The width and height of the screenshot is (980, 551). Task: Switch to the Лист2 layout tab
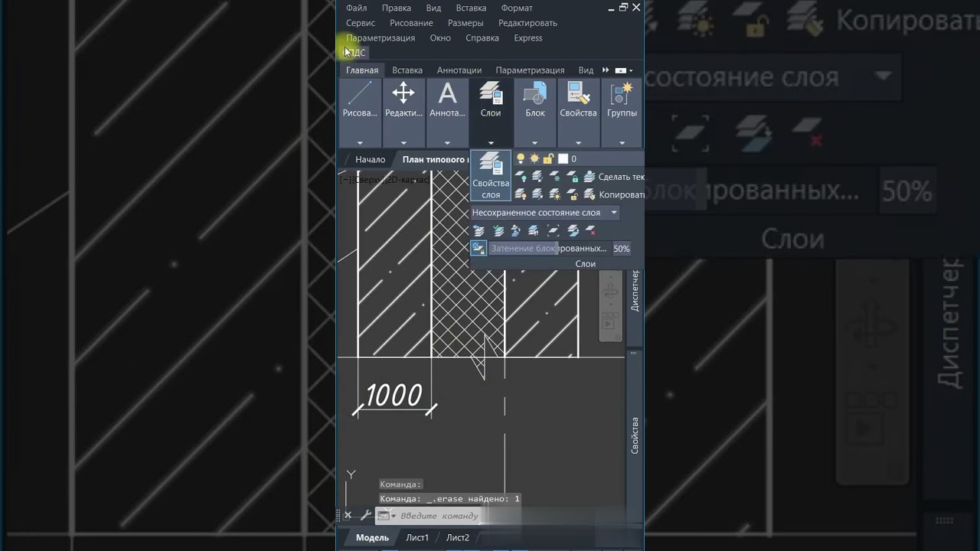pos(458,537)
